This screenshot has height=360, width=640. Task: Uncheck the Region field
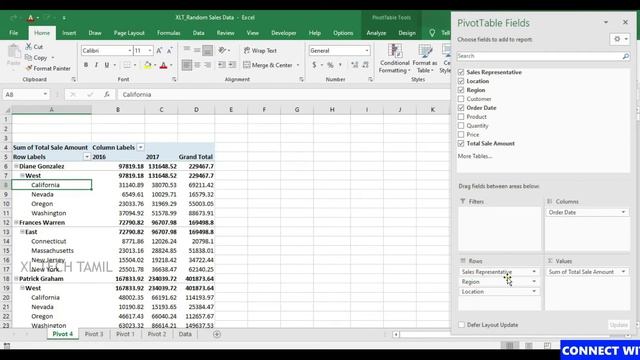click(461, 90)
